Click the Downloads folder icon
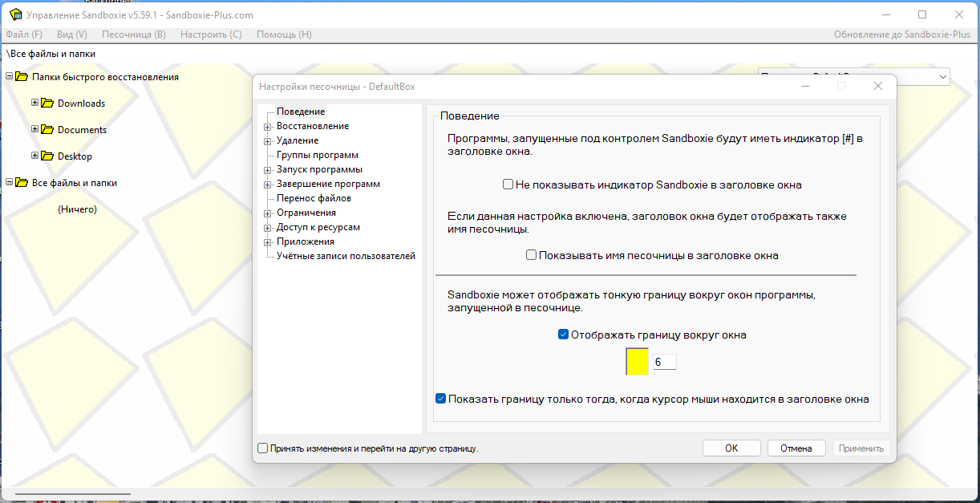The width and height of the screenshot is (980, 503). pos(47,103)
